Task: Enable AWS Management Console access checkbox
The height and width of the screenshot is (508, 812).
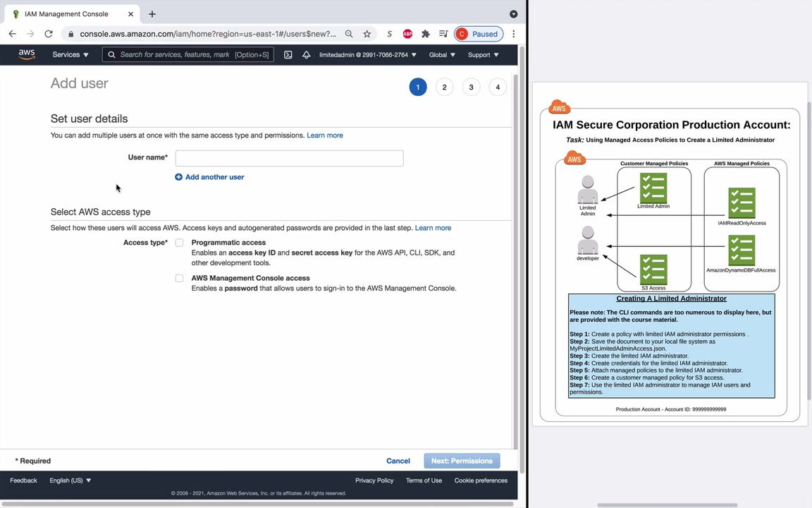Action: pos(179,279)
